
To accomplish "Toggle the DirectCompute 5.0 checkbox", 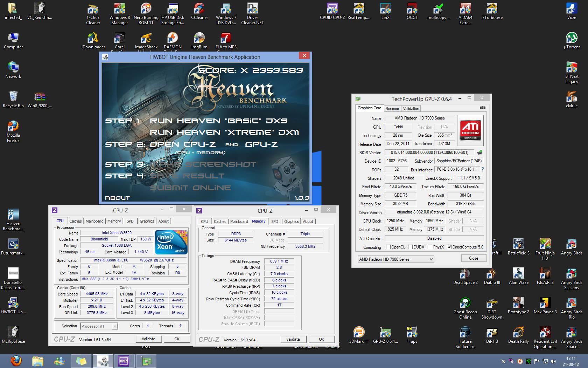I will tap(449, 247).
